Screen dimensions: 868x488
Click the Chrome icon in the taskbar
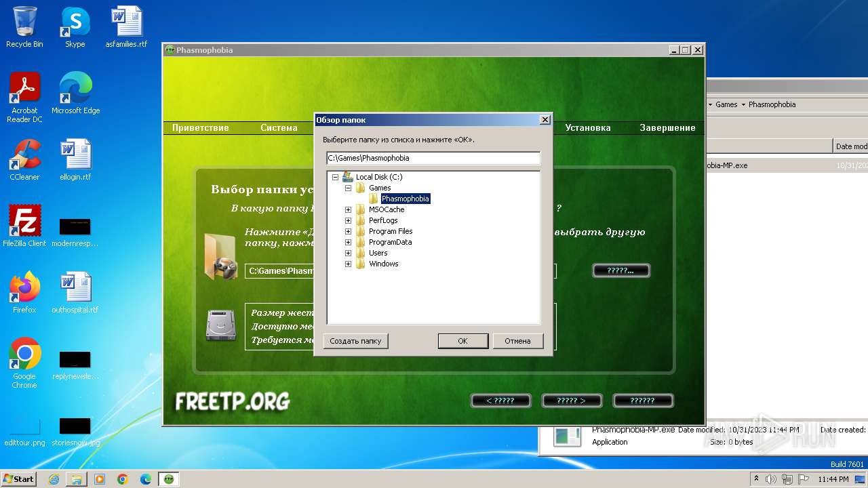pyautogui.click(x=123, y=479)
